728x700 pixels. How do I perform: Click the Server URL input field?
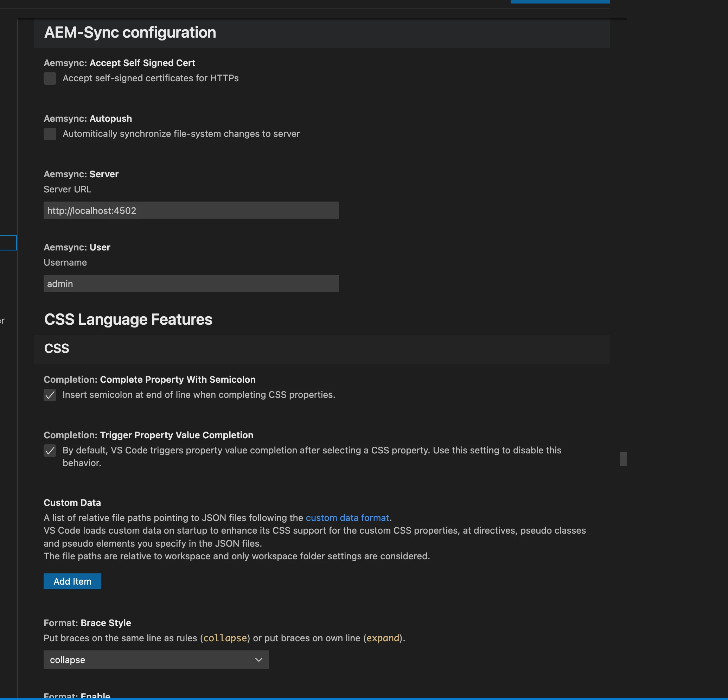tap(191, 211)
